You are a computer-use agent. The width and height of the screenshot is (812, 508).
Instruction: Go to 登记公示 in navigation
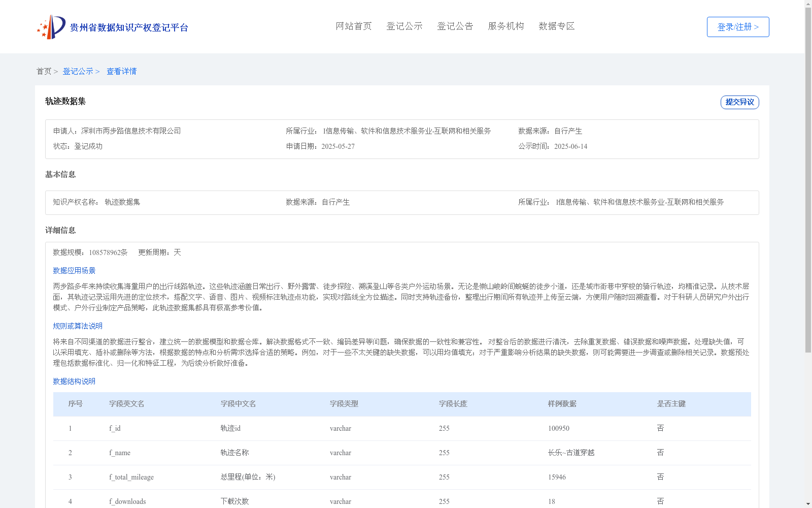[404, 26]
